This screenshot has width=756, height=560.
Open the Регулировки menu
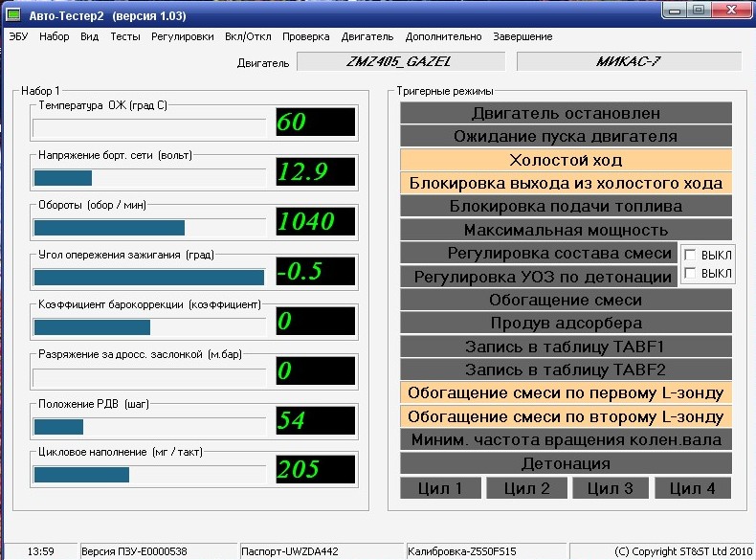click(182, 36)
